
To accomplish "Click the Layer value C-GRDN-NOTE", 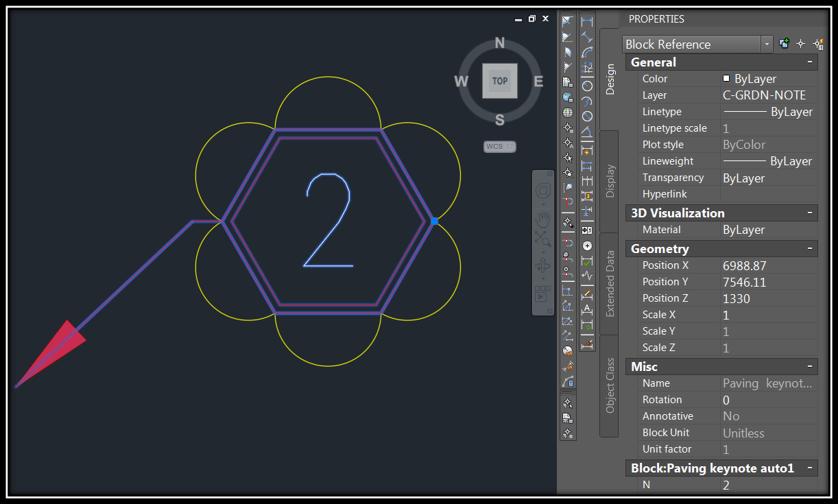I will click(764, 95).
